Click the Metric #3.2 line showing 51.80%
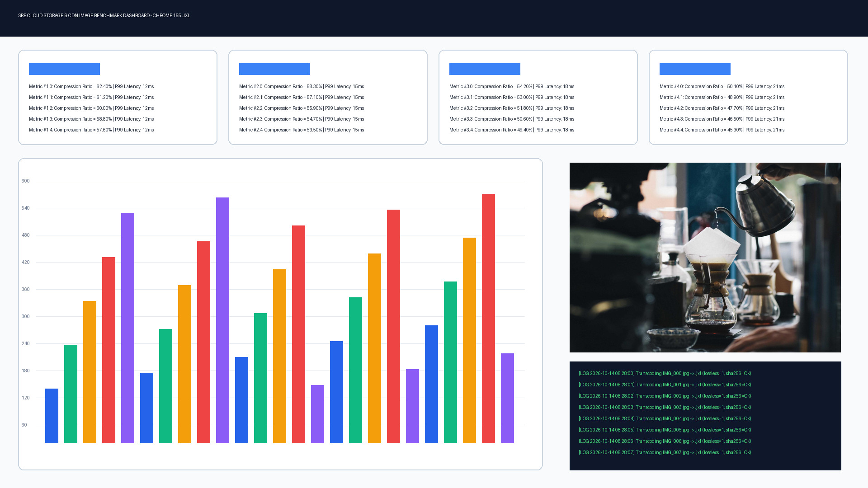868x488 pixels. pos(512,108)
